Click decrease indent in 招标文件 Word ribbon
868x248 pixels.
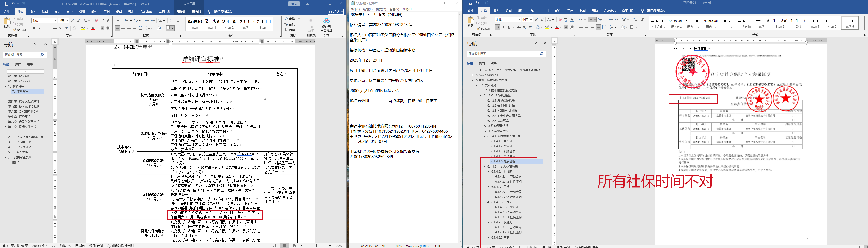147,21
